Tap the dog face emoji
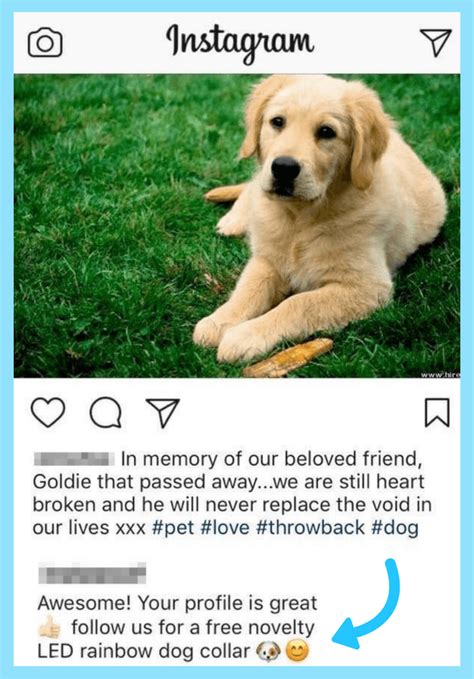This screenshot has width=474, height=679. coord(268,651)
